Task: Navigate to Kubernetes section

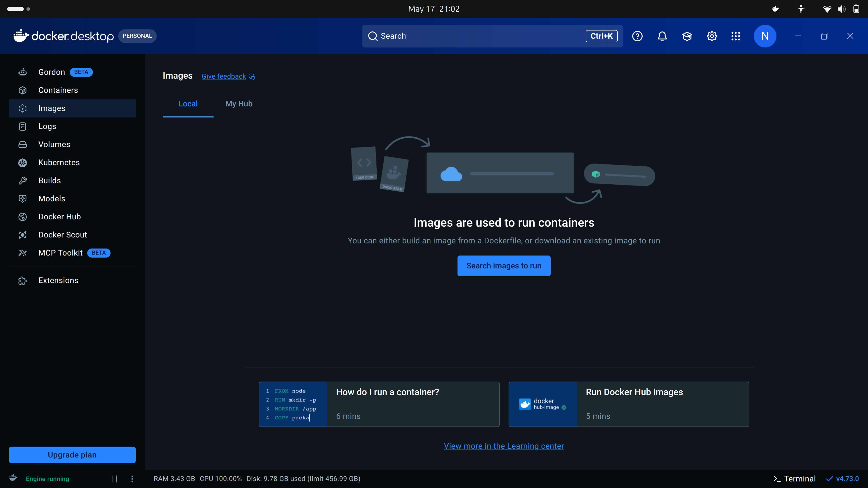Action: [72, 163]
